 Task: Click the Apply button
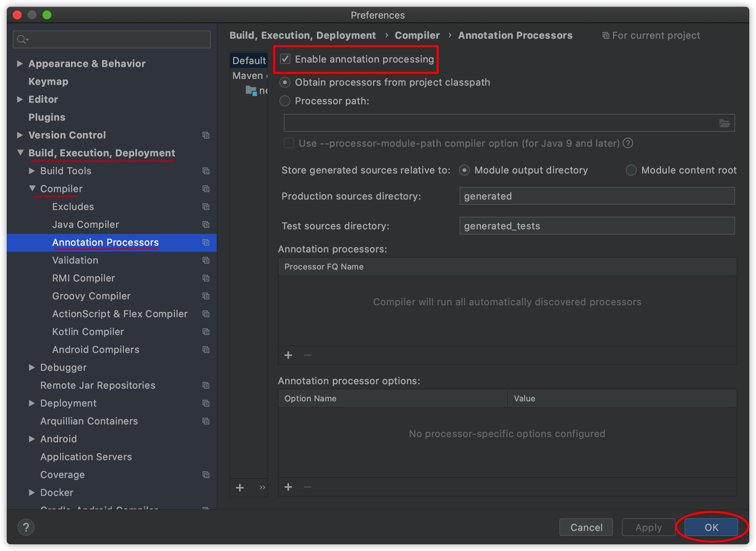648,527
